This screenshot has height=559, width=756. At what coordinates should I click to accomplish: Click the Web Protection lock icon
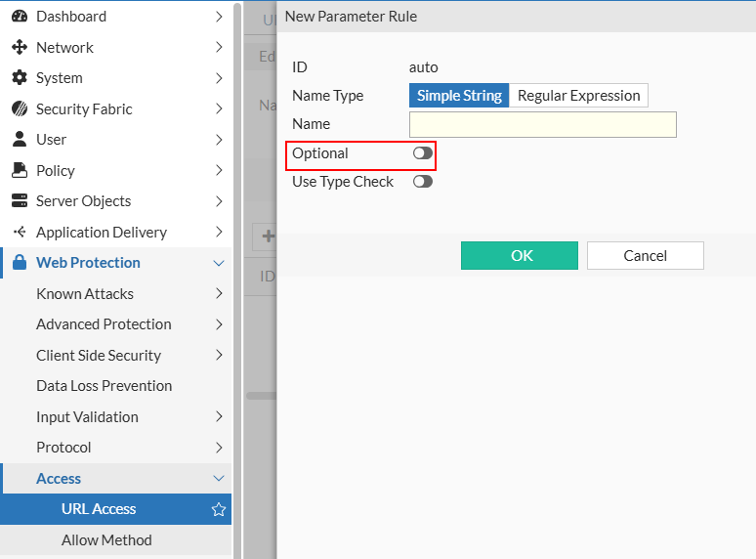tap(19, 263)
